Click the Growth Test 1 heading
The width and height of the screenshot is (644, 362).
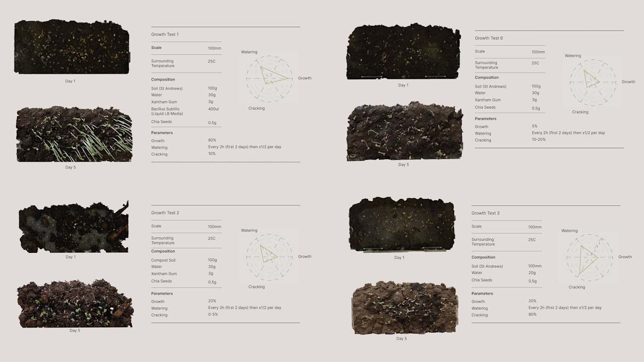(x=166, y=34)
